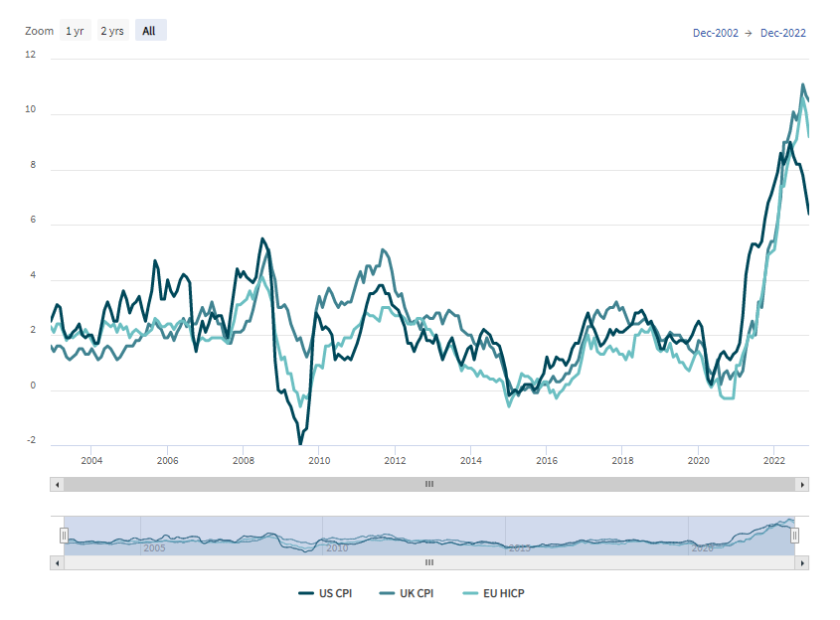
Task: Click the US CPI line color marker
Action: pos(306,594)
